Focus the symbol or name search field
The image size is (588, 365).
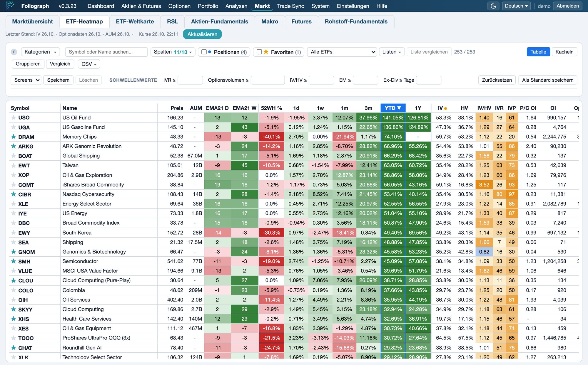pyautogui.click(x=106, y=52)
